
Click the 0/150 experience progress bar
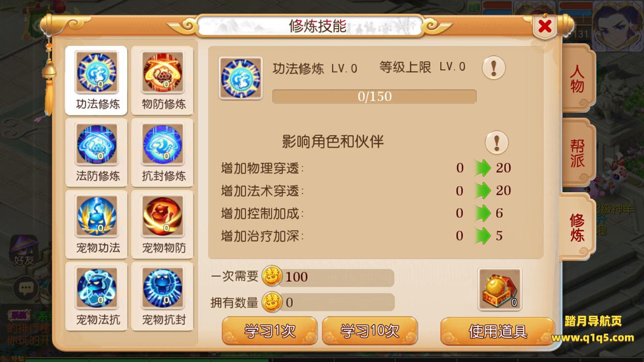374,97
